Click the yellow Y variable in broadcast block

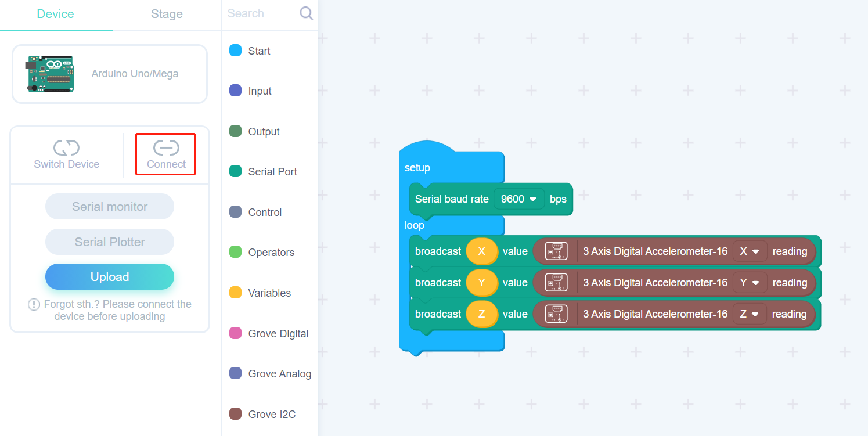tap(481, 283)
